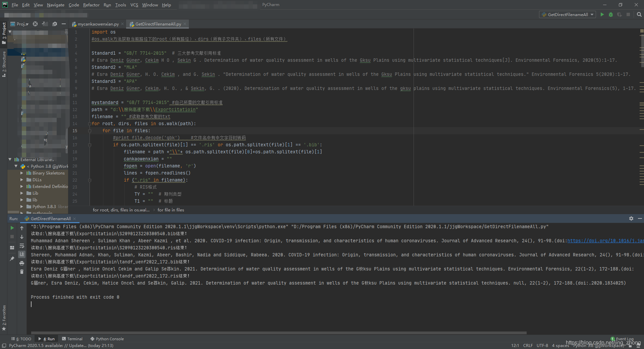Screen dimensions: 644x349
Task: Toggle soft-wrap in the Run console
Action: [22, 246]
